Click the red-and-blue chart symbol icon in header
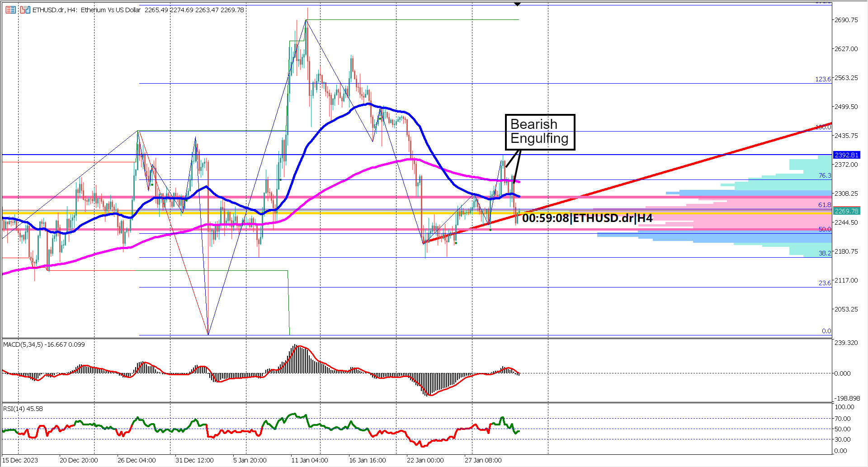Image resolution: width=868 pixels, height=467 pixels. click(25, 10)
